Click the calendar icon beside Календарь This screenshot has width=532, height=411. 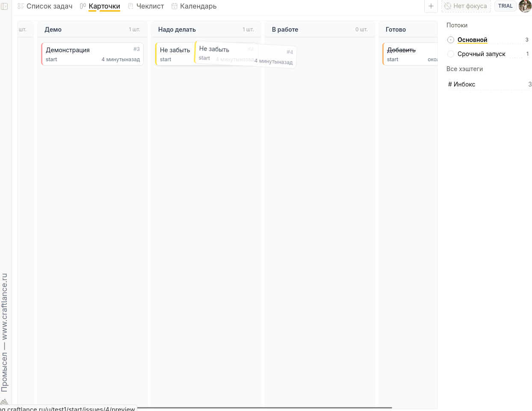click(174, 6)
